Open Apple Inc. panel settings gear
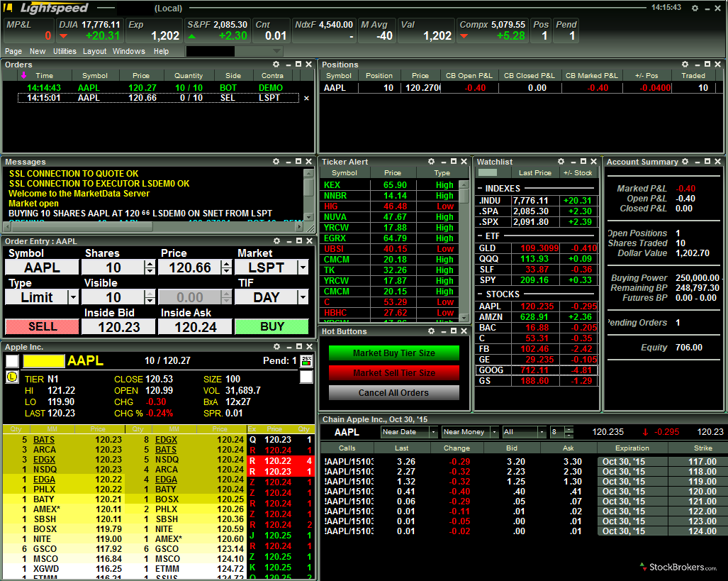 coord(276,346)
